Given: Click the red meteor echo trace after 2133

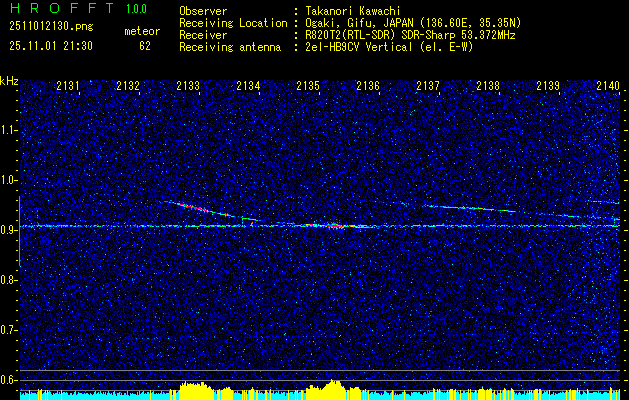Looking at the screenshot, I should tap(193, 207).
